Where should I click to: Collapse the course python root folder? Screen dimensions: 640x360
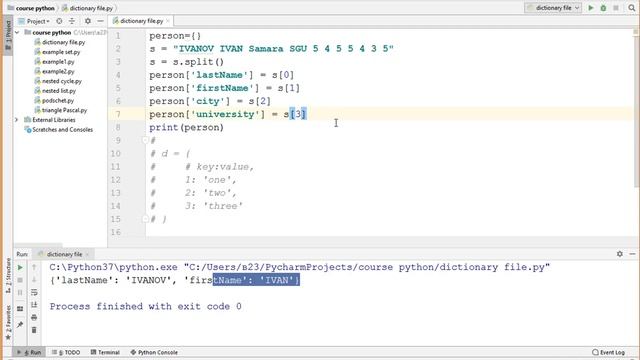(17, 32)
